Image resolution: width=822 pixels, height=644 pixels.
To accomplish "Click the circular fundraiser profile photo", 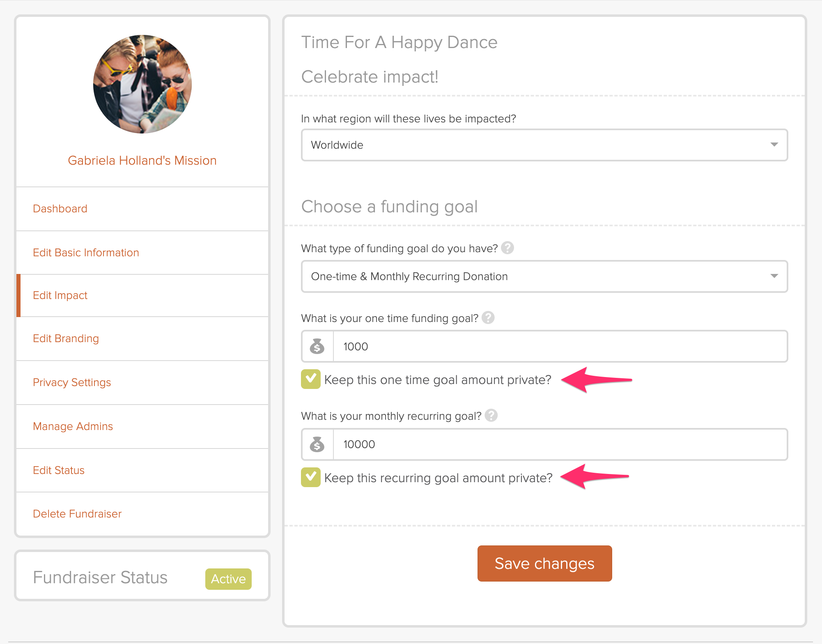I will click(x=142, y=84).
